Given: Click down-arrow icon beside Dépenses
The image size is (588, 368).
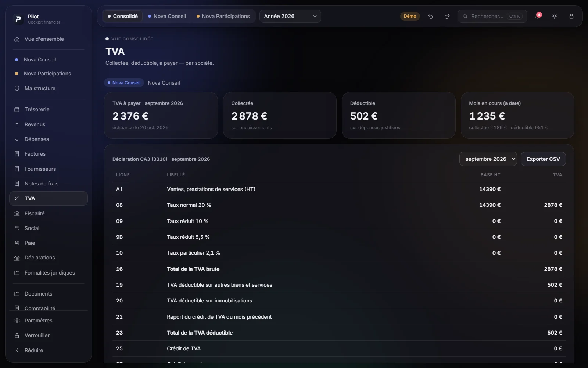Looking at the screenshot, I should coord(17,139).
